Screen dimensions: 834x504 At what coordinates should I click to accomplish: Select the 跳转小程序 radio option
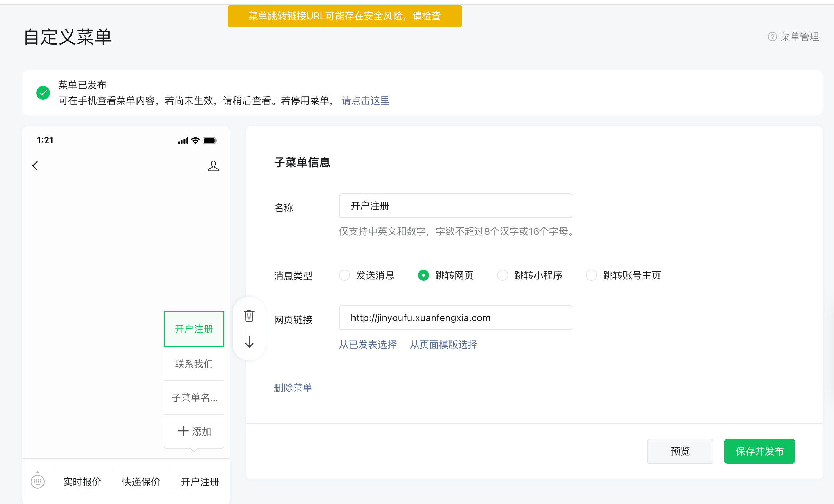502,275
